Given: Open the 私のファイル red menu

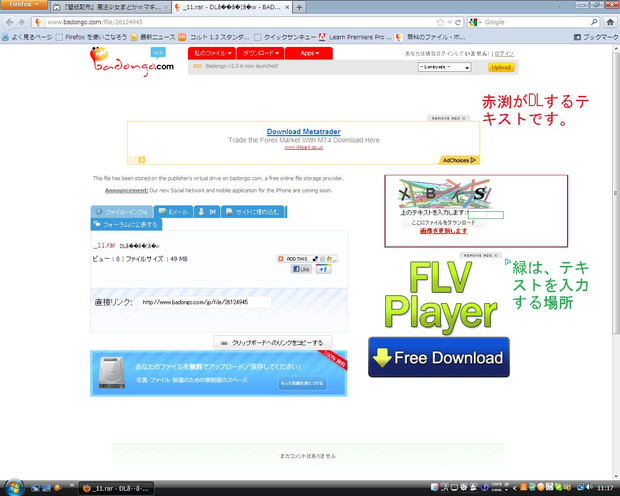Looking at the screenshot, I should click(212, 53).
